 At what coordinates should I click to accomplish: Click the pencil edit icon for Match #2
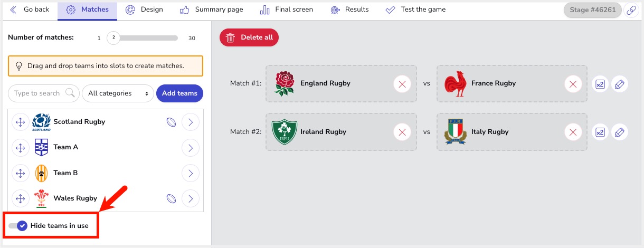(x=620, y=132)
